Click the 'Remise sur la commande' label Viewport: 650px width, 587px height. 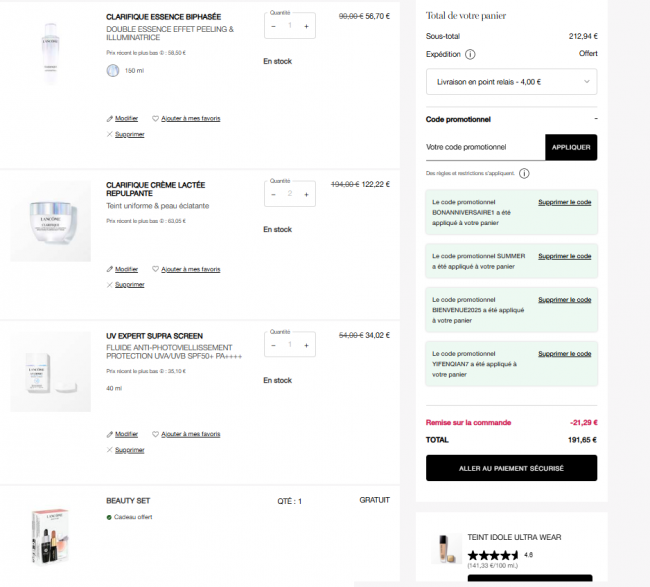468,422
